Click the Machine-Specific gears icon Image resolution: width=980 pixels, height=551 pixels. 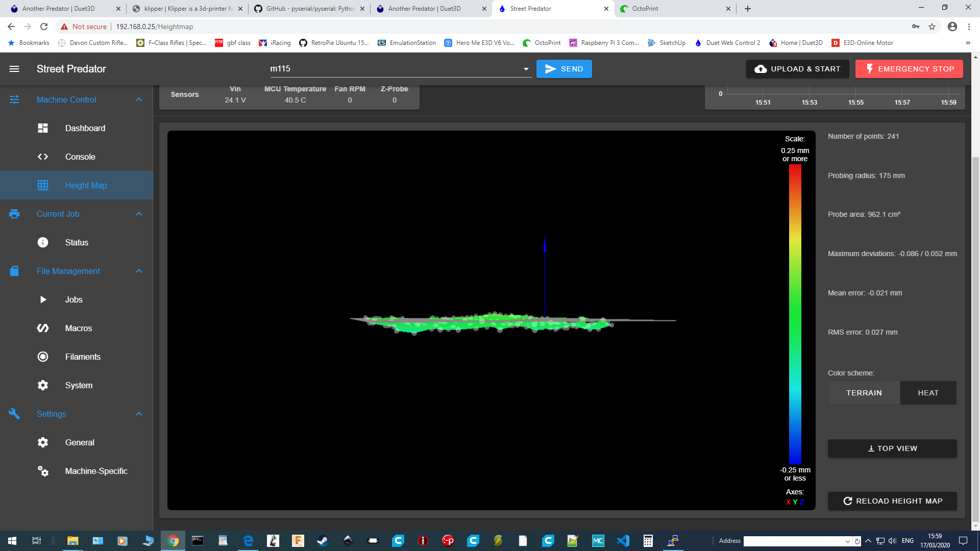[43, 471]
